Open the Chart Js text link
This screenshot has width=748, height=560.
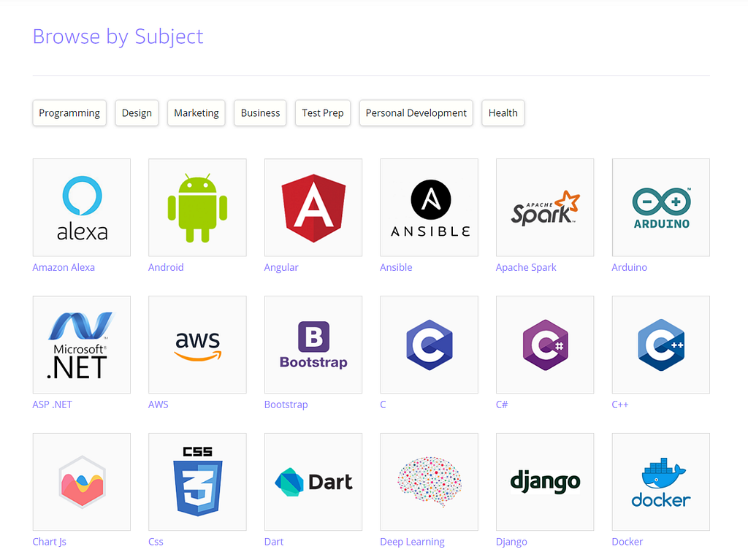50,542
